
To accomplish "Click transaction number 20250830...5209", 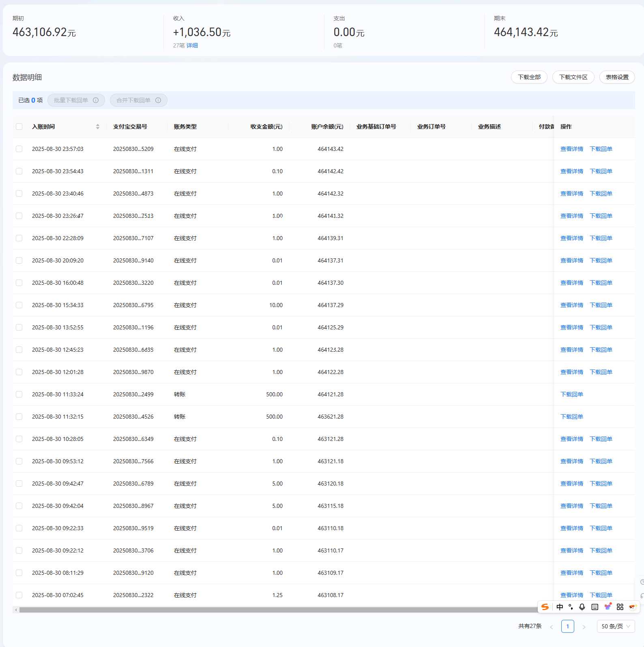I will pyautogui.click(x=133, y=149).
